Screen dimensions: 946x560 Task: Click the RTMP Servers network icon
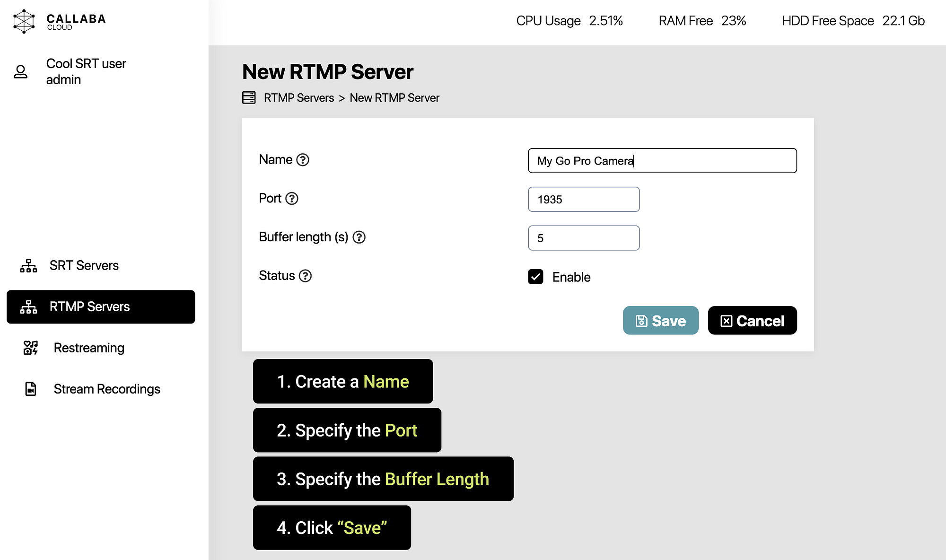pyautogui.click(x=28, y=307)
